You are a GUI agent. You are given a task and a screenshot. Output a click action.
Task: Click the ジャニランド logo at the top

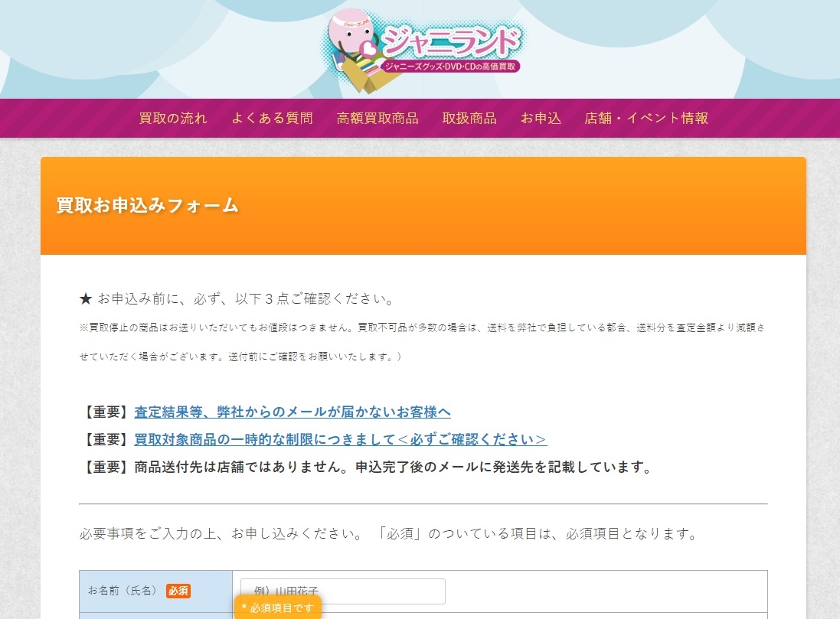point(423,50)
